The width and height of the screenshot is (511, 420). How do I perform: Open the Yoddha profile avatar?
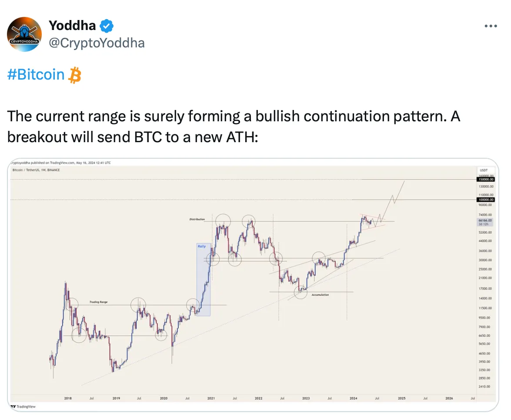24,34
